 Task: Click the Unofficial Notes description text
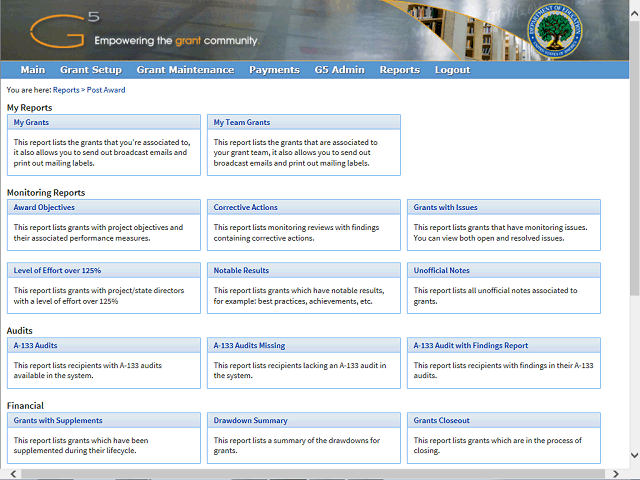tap(496, 296)
